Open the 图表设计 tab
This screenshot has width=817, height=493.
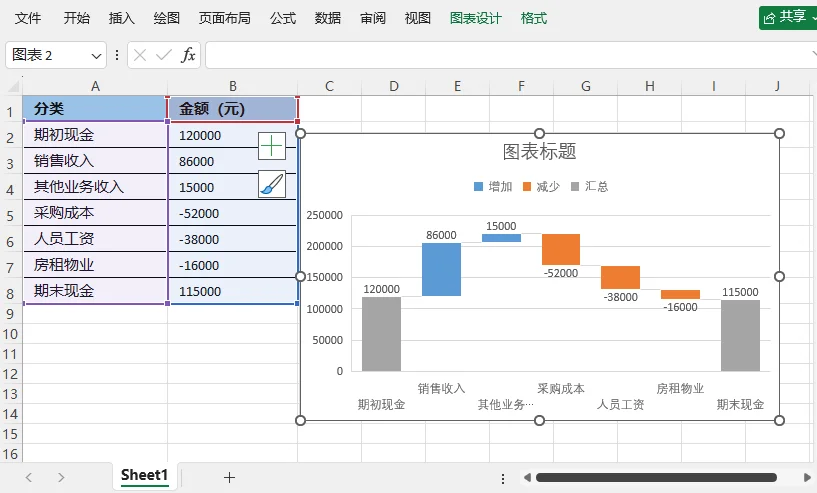[476, 18]
